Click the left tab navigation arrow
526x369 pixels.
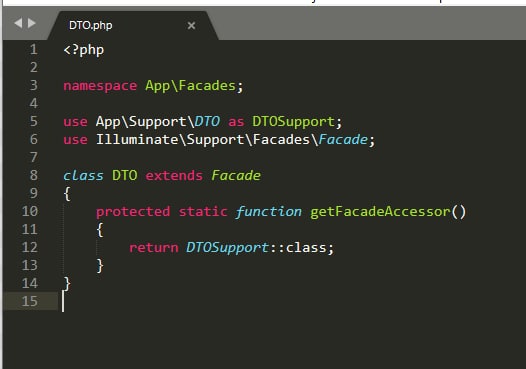18,23
